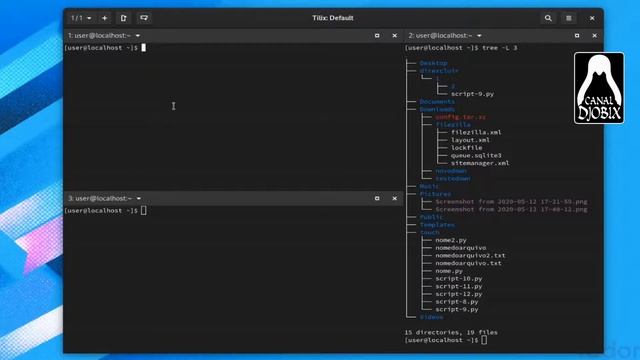Click the queue.sqlite3 file entry

click(x=476, y=156)
